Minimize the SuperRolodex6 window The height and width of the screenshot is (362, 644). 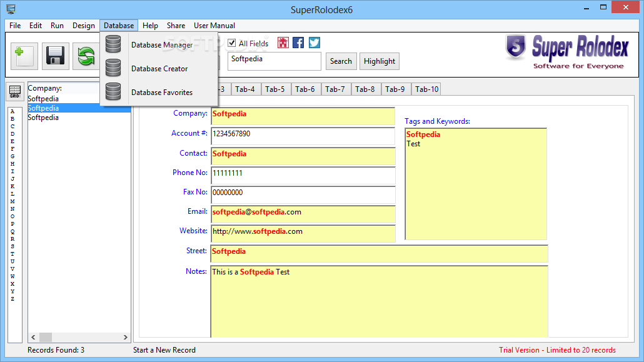tap(586, 8)
